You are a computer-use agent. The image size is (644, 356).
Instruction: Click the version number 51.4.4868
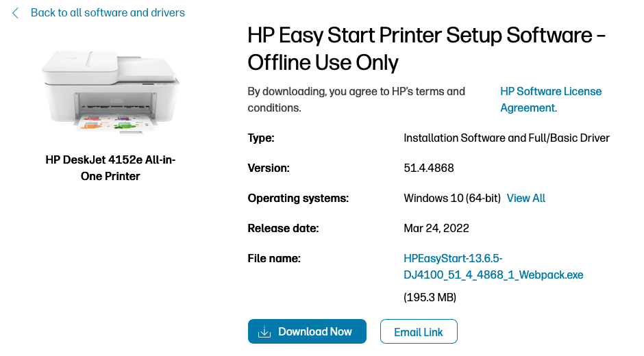coord(429,168)
